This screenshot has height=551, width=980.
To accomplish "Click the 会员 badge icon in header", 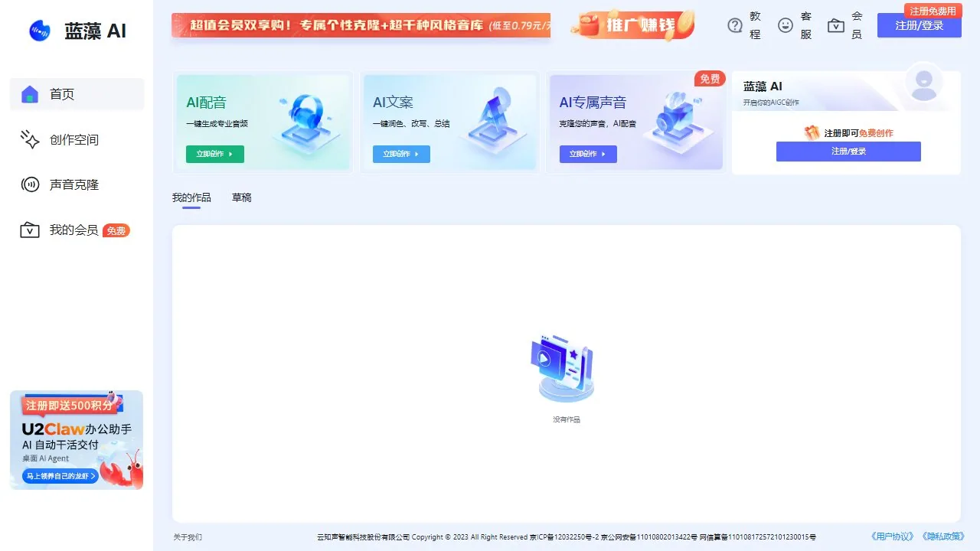I will tap(836, 25).
